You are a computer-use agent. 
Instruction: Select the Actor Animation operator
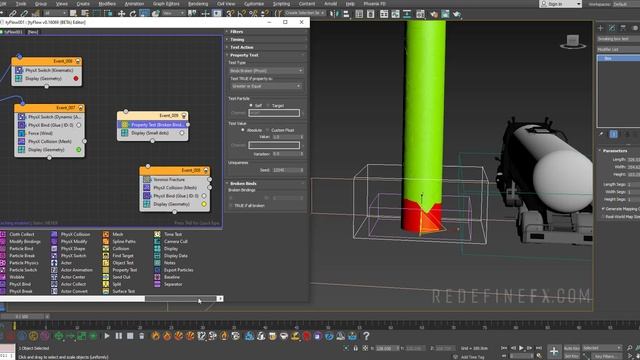point(72,270)
